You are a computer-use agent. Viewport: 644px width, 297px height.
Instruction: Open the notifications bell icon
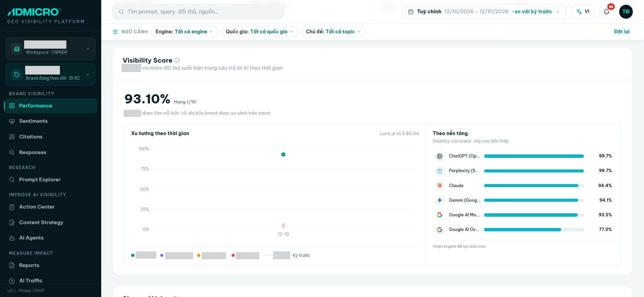(606, 12)
